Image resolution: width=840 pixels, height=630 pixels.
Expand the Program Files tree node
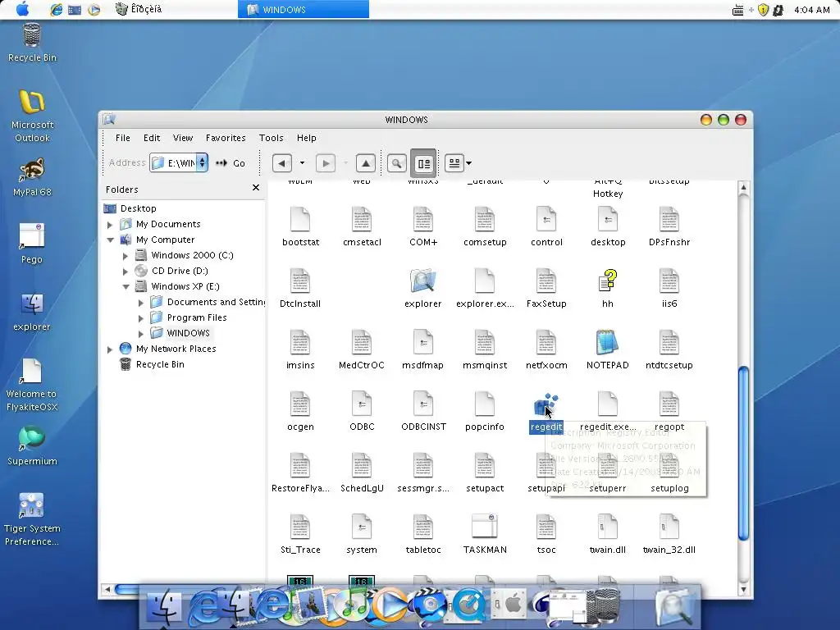click(x=141, y=317)
